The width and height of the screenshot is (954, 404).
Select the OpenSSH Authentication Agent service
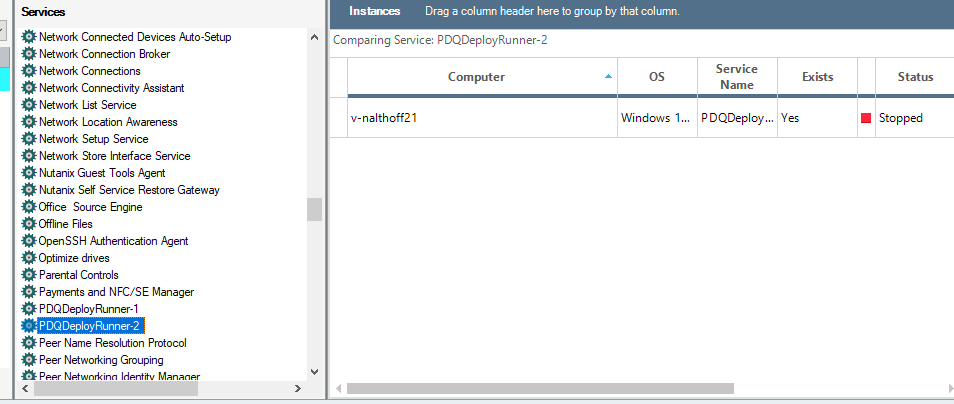113,241
